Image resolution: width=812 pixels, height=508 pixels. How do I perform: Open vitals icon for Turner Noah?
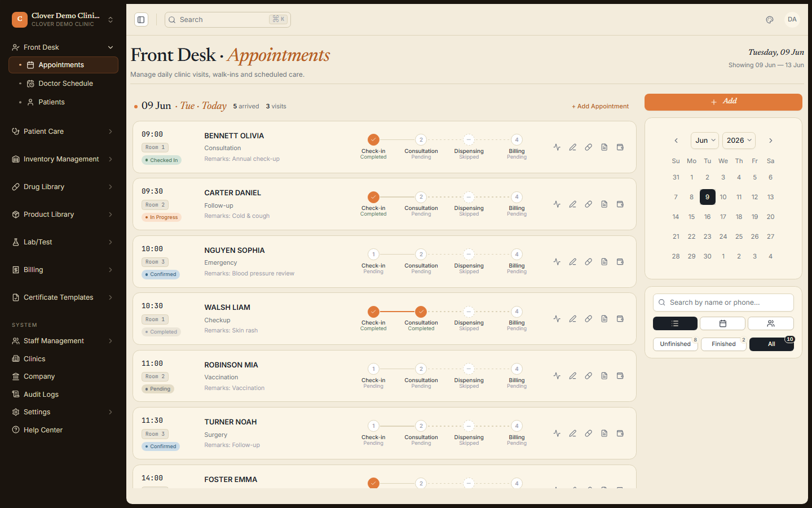(x=557, y=433)
